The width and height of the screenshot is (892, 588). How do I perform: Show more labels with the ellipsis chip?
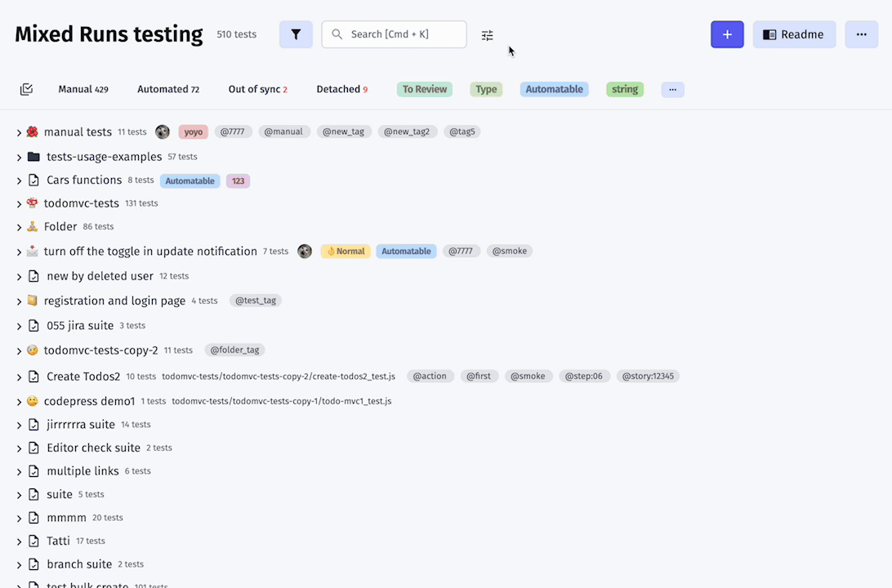coord(672,89)
